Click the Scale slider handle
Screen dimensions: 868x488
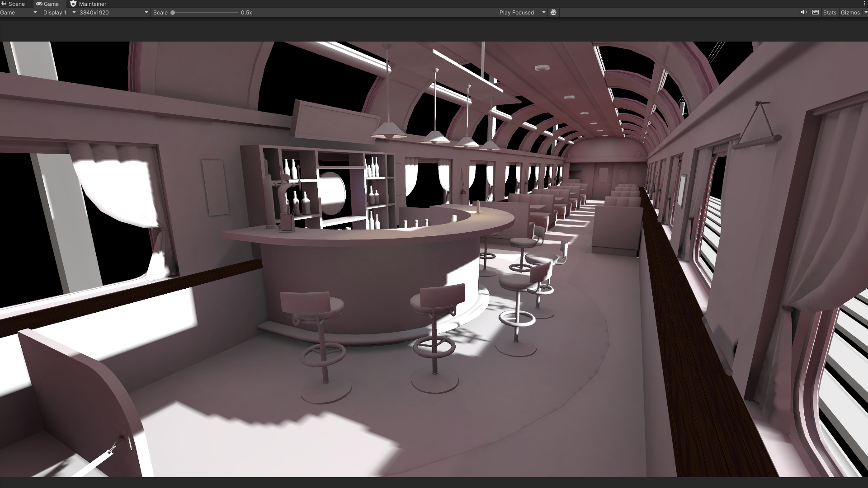[x=173, y=13]
